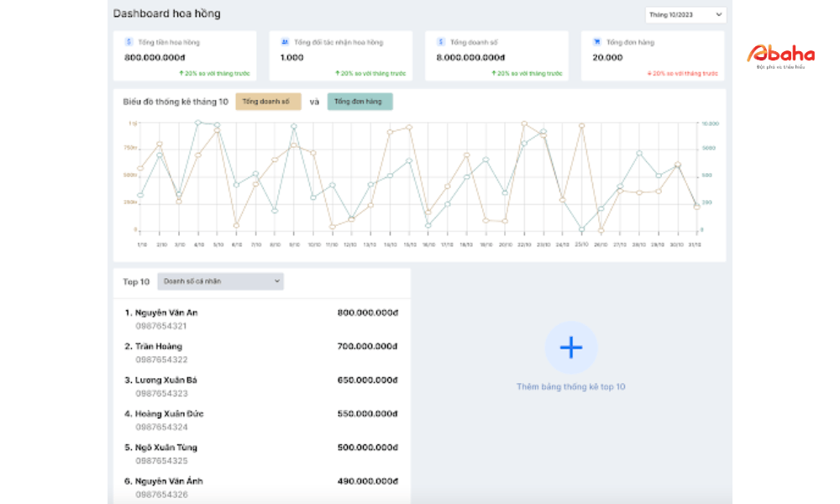Expand the Doanh số cá nhân dropdown
Image resolution: width=840 pixels, height=504 pixels.
(220, 281)
